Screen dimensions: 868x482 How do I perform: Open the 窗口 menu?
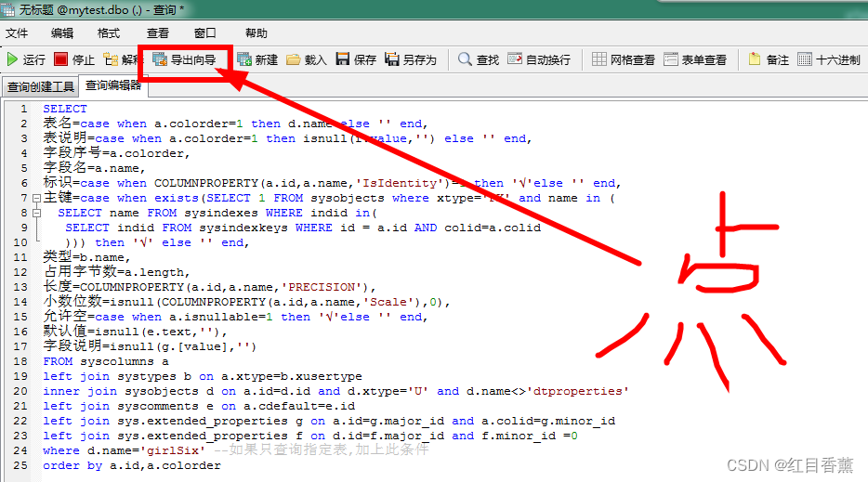[x=205, y=33]
